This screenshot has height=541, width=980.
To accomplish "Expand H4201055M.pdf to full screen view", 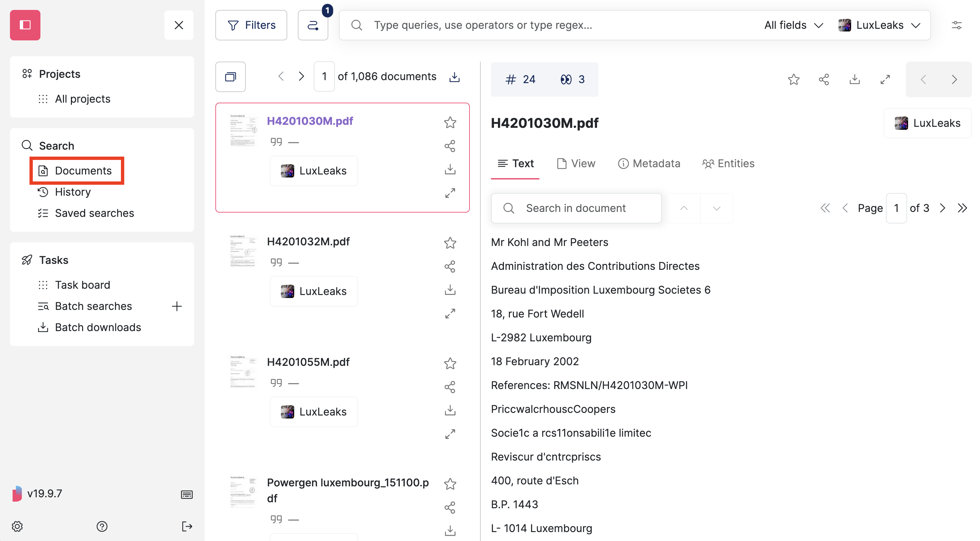I will click(450, 433).
